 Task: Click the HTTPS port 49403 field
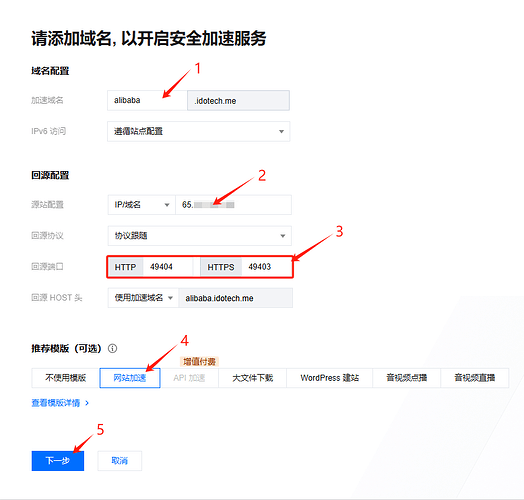[267, 267]
